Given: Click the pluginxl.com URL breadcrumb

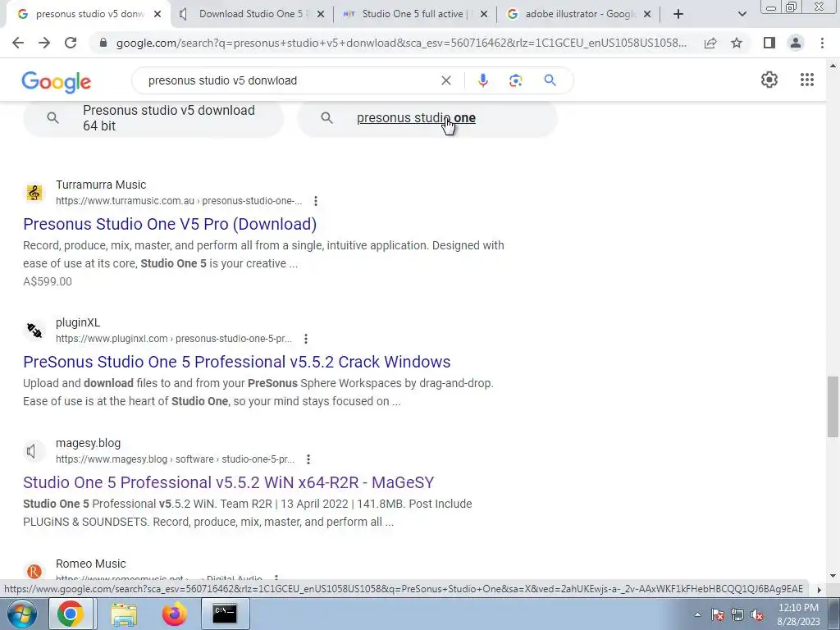Looking at the screenshot, I should click(x=174, y=339).
